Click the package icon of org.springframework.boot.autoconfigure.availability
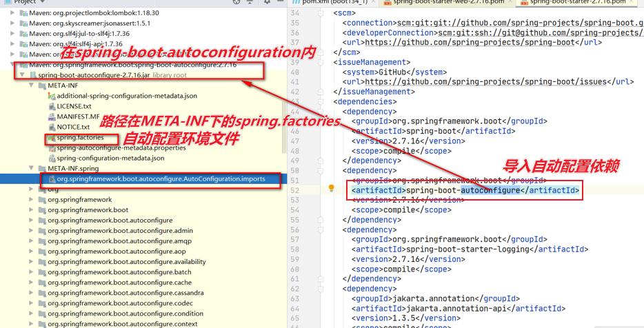The height and width of the screenshot is (328, 644). pyautogui.click(x=42, y=262)
